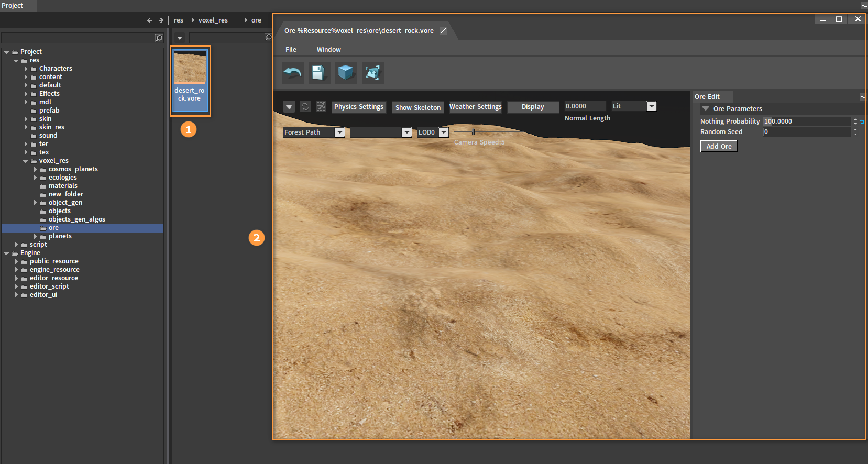Click Nothing Probability stepper arrows
868x464 pixels.
(855, 121)
